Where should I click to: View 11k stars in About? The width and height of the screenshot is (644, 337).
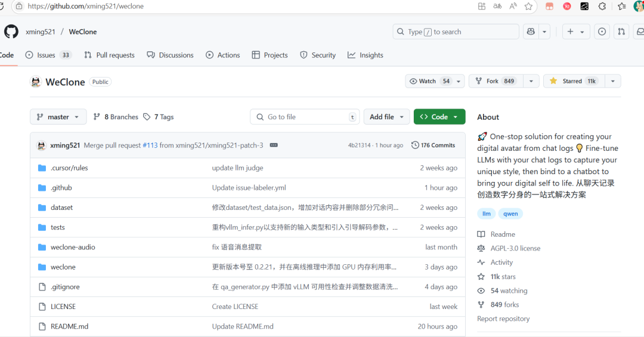(x=497, y=277)
